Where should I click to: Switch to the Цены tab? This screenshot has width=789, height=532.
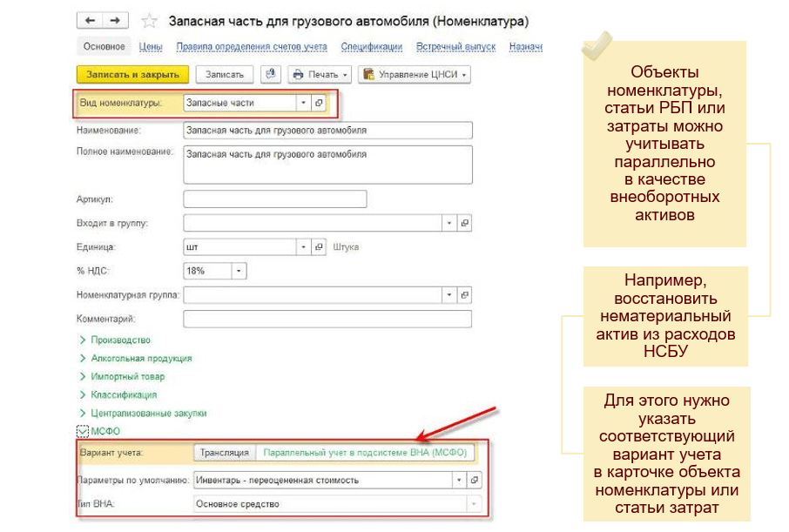pyautogui.click(x=151, y=47)
